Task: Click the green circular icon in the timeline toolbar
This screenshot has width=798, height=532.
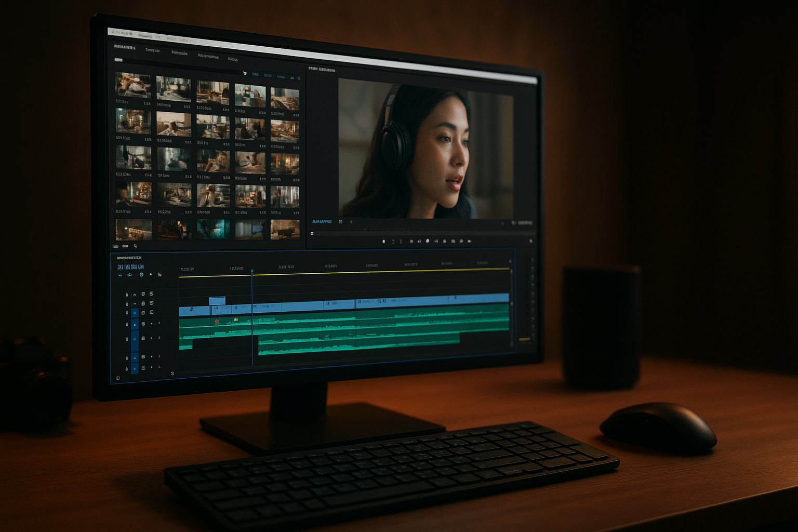Action: tap(141, 274)
